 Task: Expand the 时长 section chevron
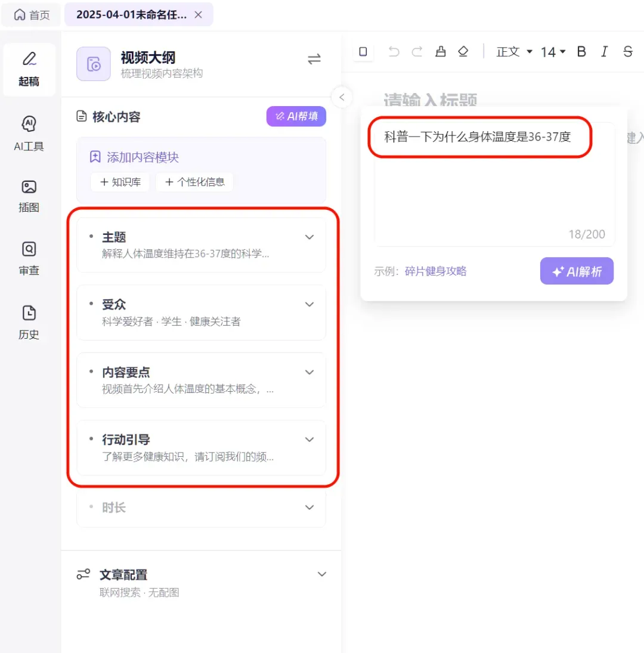(x=309, y=507)
